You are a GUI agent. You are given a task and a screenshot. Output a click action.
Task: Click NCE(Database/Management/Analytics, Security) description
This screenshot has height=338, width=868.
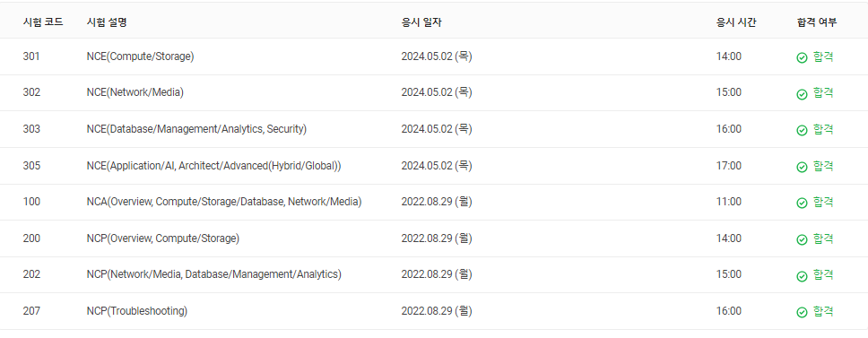(196, 129)
